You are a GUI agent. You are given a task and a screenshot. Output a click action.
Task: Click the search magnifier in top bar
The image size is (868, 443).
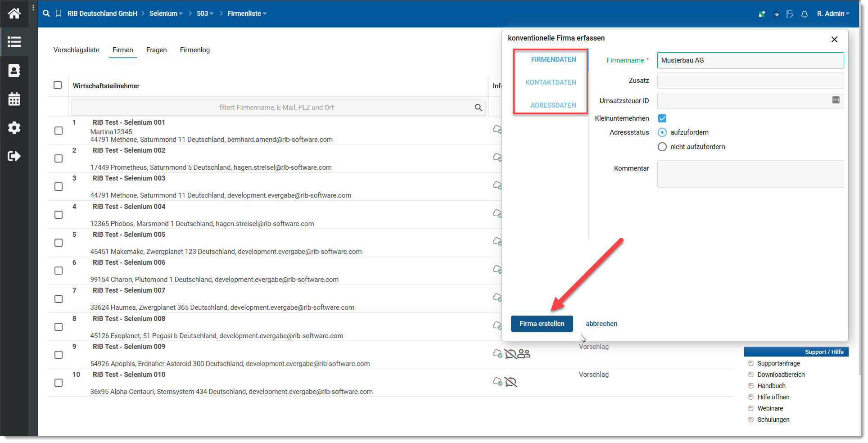coord(46,14)
